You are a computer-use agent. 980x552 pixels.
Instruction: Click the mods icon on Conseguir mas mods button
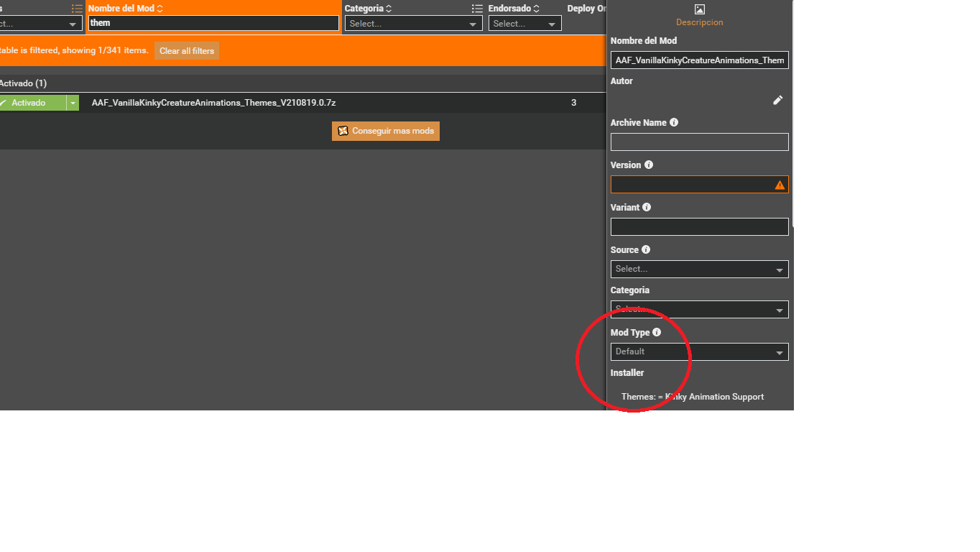342,131
